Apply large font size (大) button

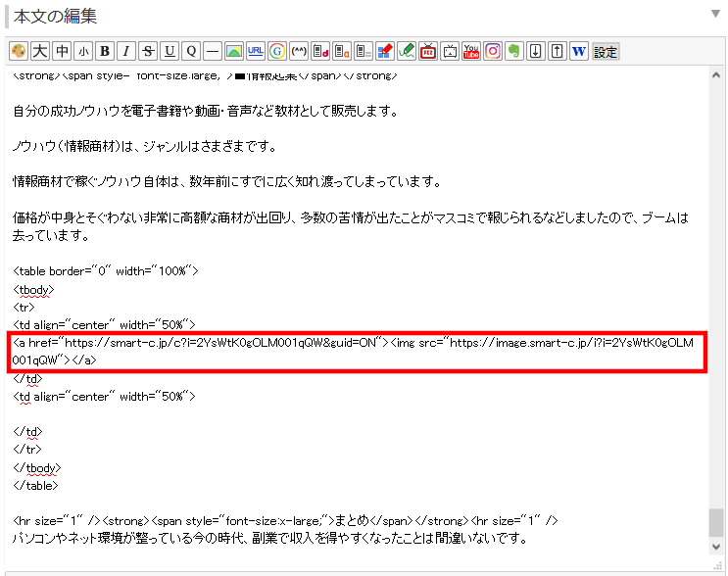click(x=40, y=51)
